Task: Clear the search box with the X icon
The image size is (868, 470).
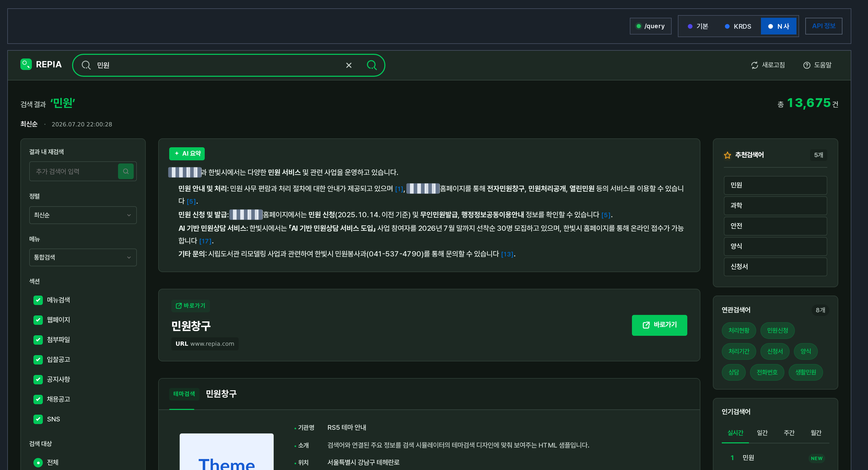Action: pyautogui.click(x=349, y=65)
